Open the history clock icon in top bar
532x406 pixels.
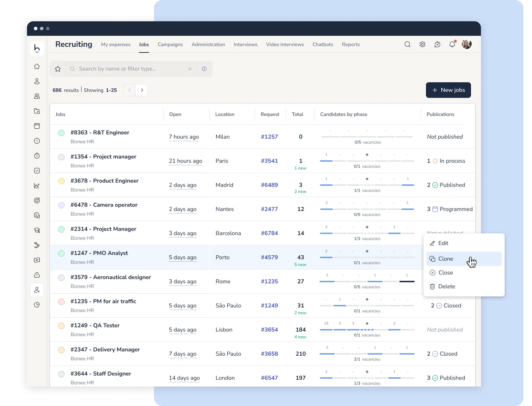click(x=437, y=44)
